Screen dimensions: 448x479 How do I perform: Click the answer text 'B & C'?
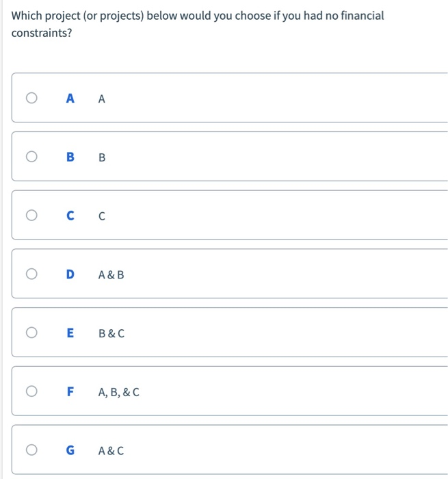(x=111, y=334)
